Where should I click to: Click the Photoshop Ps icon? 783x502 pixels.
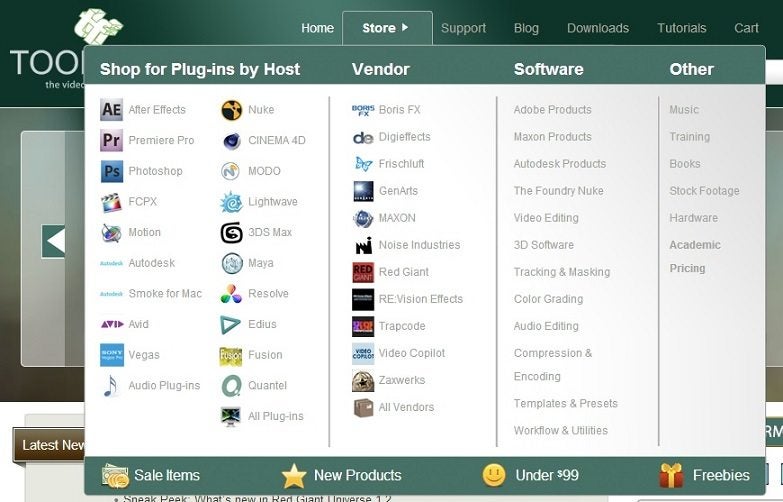click(x=111, y=171)
